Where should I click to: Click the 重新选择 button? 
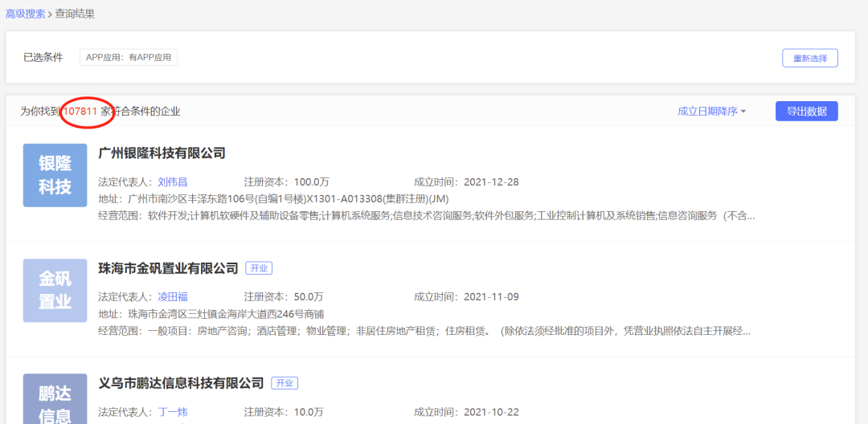tap(810, 58)
